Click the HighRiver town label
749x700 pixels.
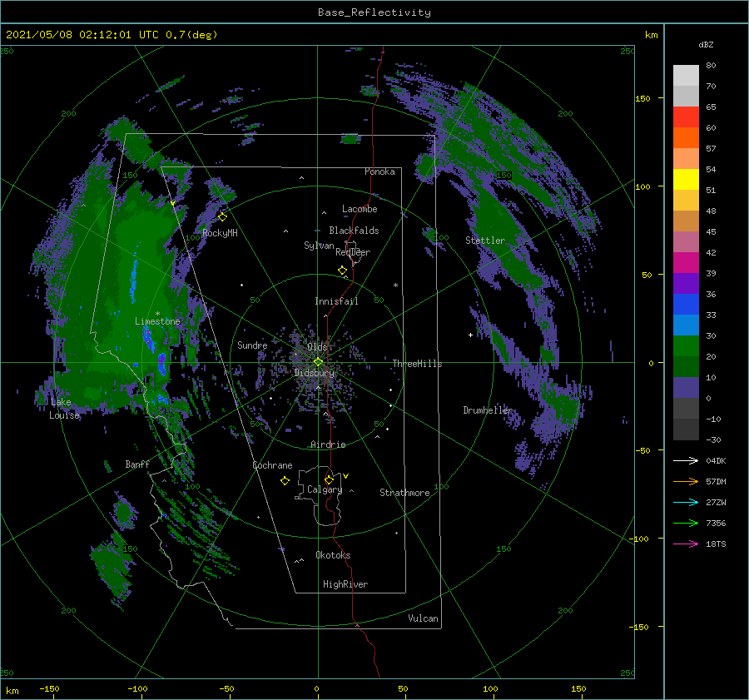point(345,584)
